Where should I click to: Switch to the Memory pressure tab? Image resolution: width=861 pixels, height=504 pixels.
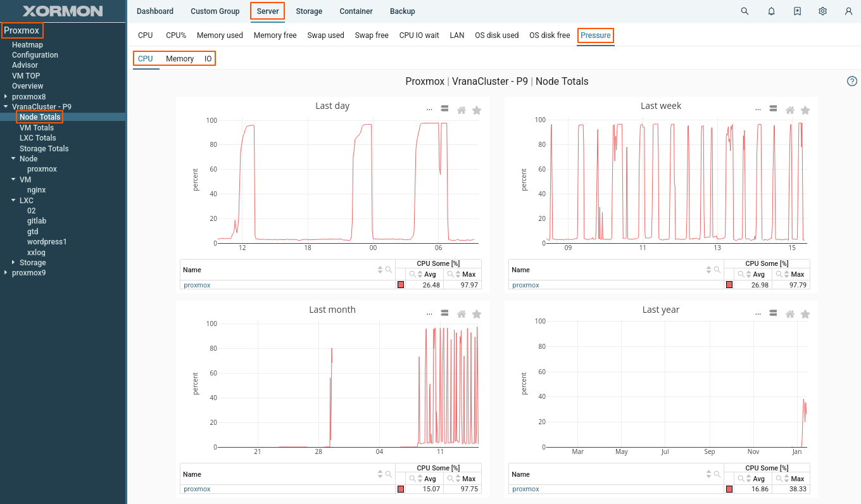(180, 59)
